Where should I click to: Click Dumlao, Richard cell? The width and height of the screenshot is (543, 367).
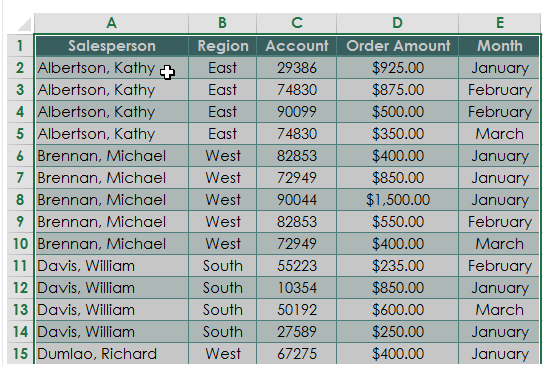point(112,354)
